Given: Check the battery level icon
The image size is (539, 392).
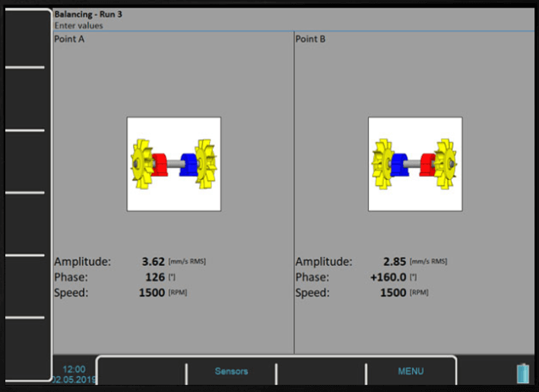Looking at the screenshot, I should tap(523, 373).
